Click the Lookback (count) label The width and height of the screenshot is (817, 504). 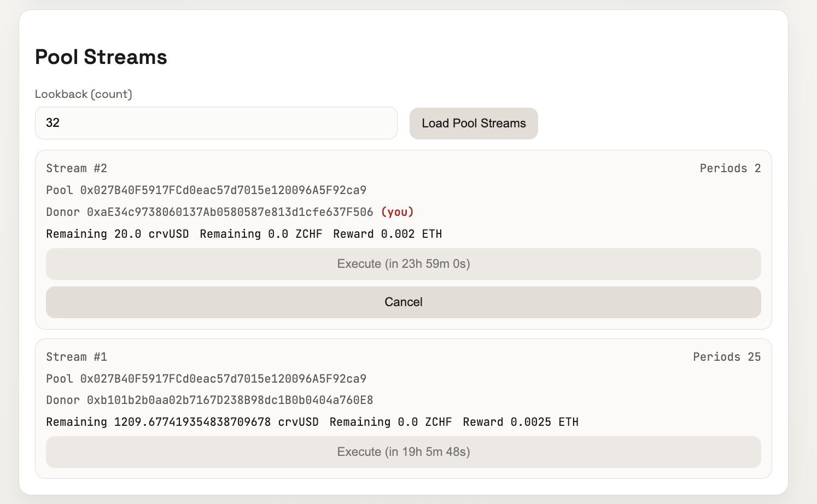tap(84, 94)
